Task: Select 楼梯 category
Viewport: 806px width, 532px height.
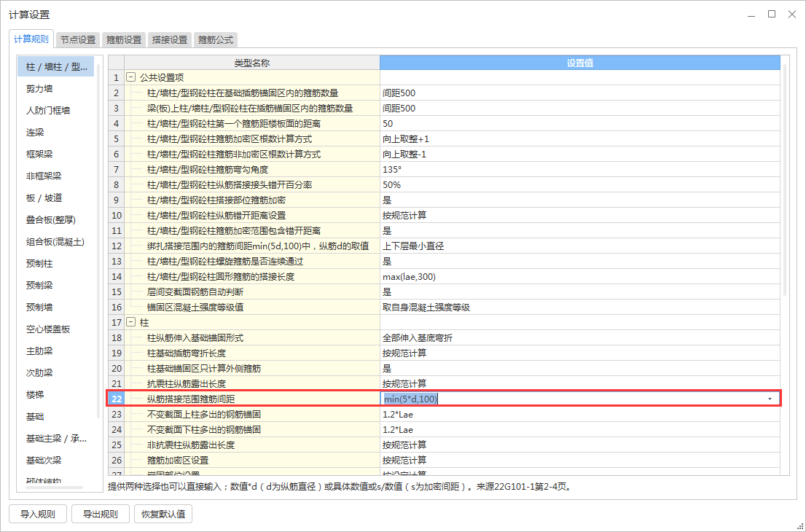Action: pyautogui.click(x=56, y=395)
